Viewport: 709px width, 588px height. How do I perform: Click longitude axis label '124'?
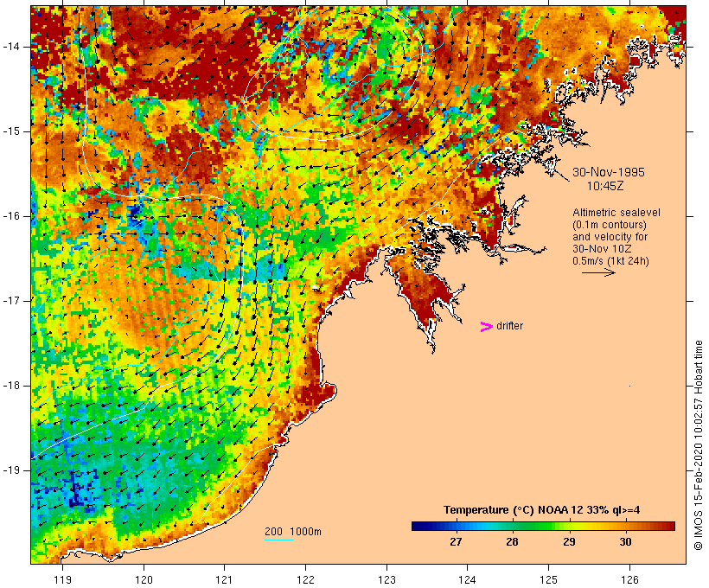coord(467,580)
